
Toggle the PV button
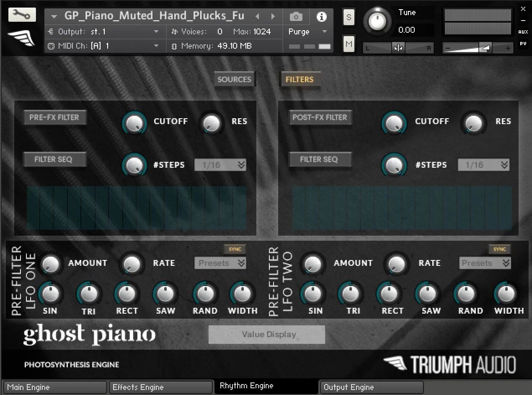(x=523, y=44)
